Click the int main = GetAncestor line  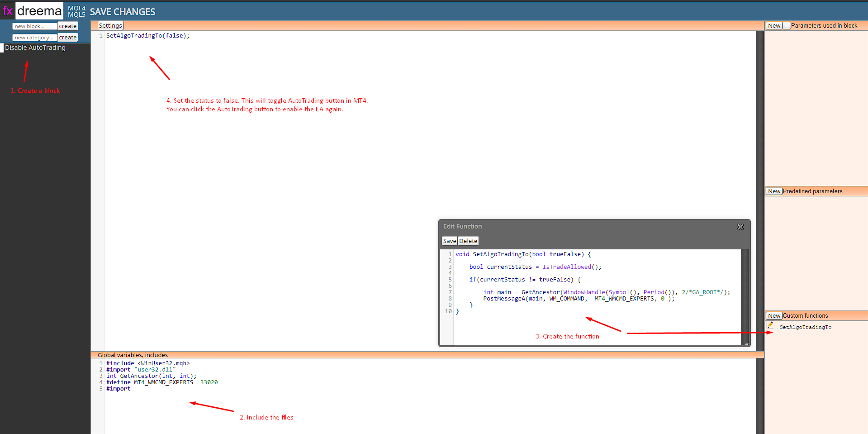tap(607, 292)
